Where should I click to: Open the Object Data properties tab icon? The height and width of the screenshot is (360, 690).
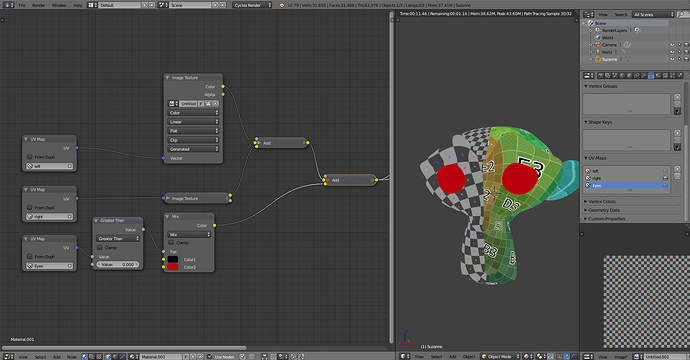[x=651, y=76]
